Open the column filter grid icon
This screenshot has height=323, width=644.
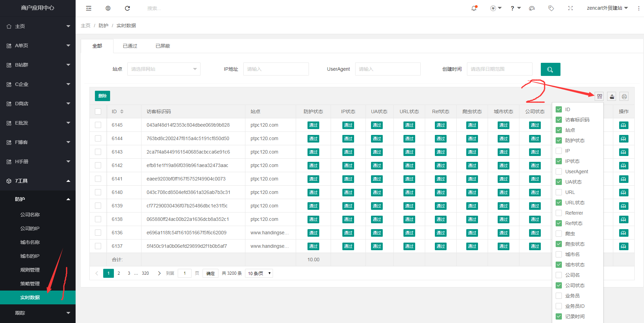pyautogui.click(x=599, y=97)
